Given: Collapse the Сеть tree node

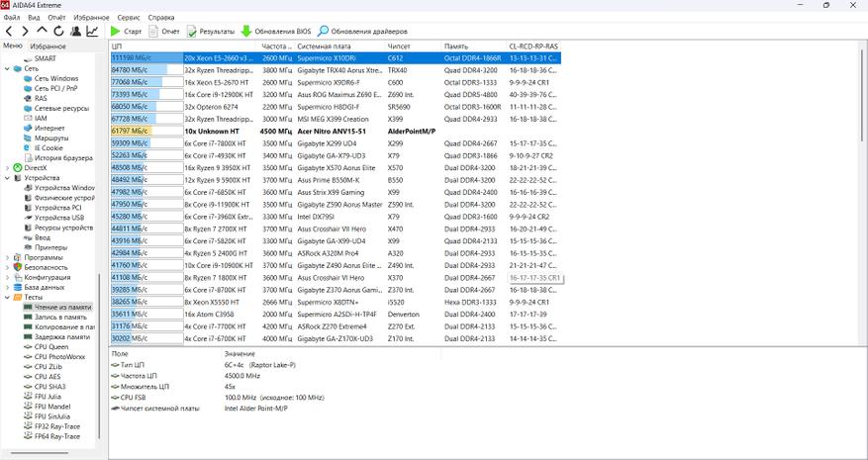Looking at the screenshot, I should (7, 68).
